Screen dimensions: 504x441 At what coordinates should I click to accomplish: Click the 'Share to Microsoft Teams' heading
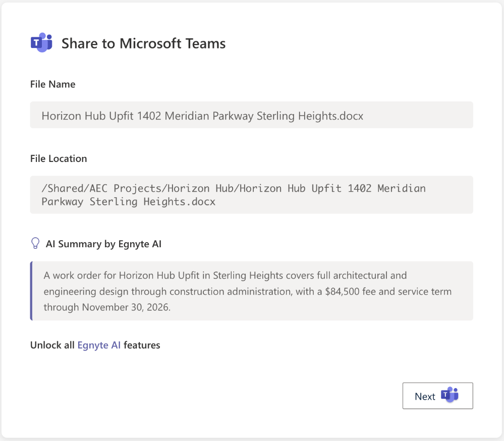point(143,43)
